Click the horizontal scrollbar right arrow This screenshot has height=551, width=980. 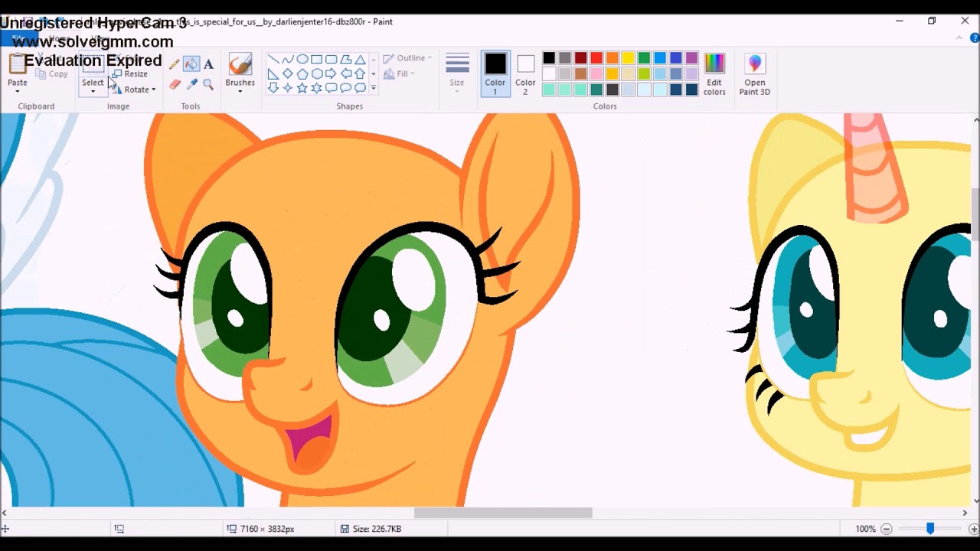pos(965,513)
